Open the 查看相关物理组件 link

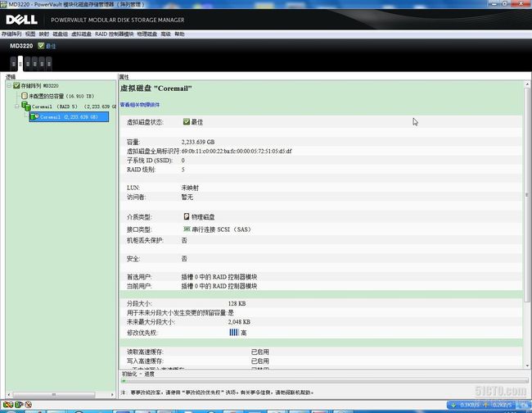coord(140,105)
